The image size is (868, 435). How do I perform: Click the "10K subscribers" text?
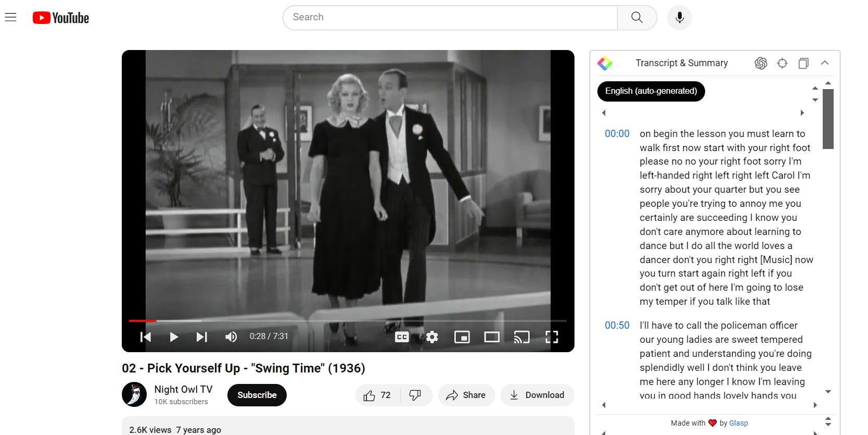[181, 402]
